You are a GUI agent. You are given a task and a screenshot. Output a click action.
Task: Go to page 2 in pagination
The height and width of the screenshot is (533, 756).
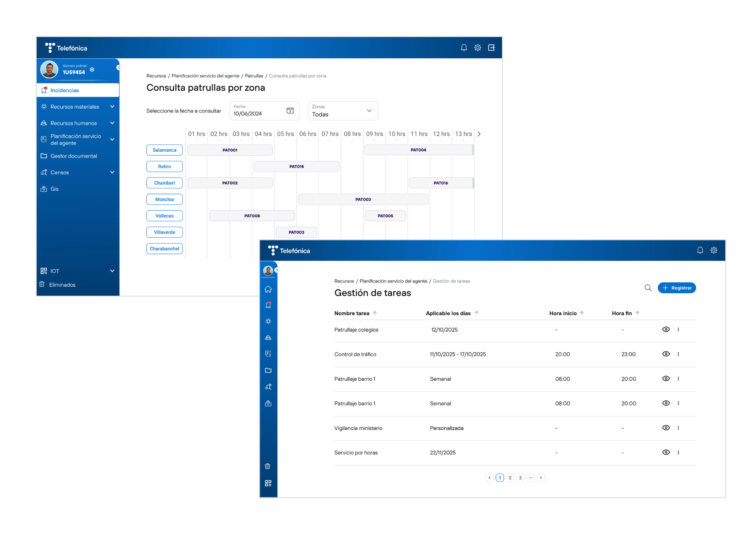(510, 478)
